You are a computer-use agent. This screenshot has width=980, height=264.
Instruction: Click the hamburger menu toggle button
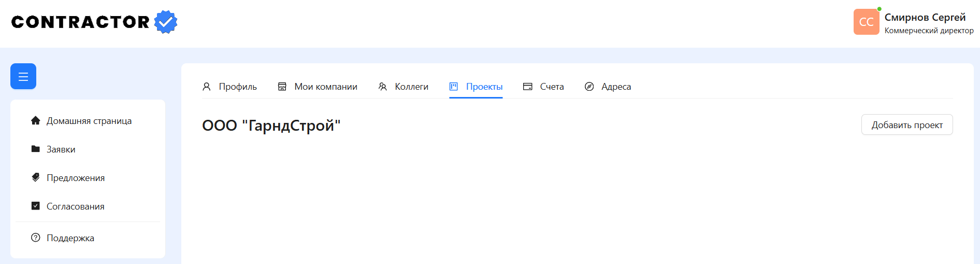coord(23,76)
